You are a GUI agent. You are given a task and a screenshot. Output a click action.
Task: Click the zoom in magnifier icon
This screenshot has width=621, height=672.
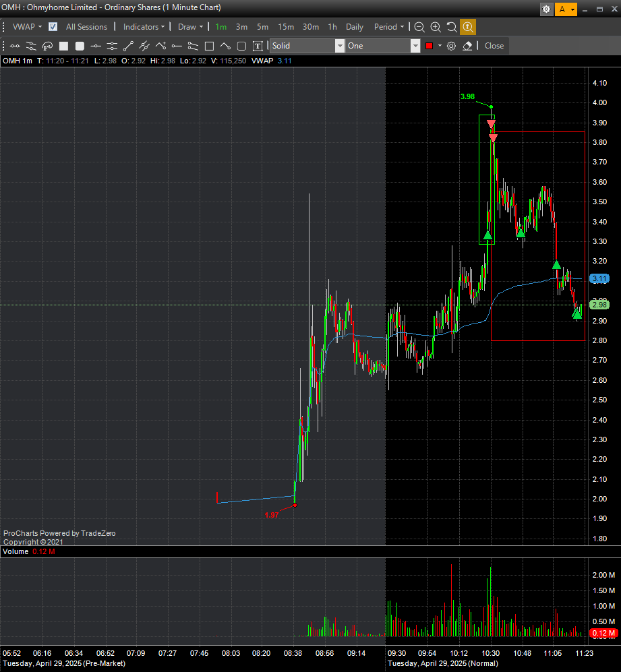(436, 27)
